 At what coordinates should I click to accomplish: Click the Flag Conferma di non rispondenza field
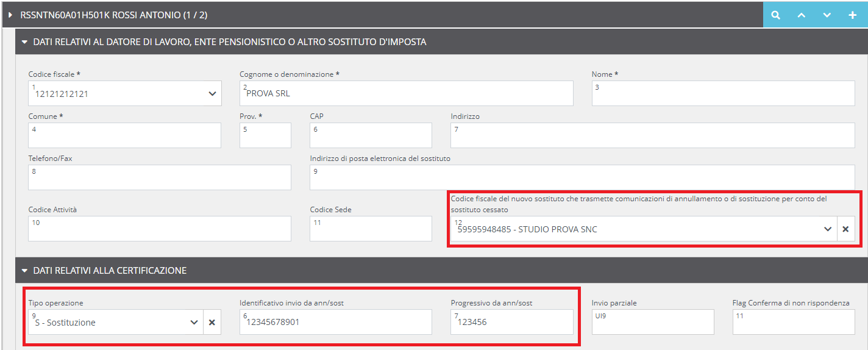(x=794, y=322)
